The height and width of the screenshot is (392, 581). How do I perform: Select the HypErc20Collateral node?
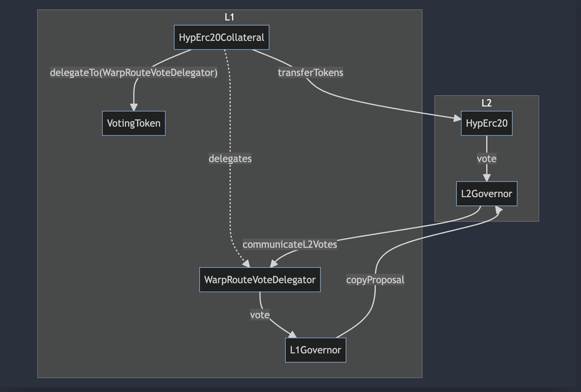pos(222,38)
